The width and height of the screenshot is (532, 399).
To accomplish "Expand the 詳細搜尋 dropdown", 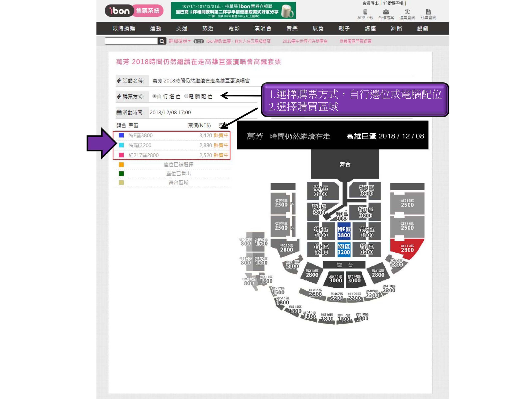I will click(x=180, y=41).
